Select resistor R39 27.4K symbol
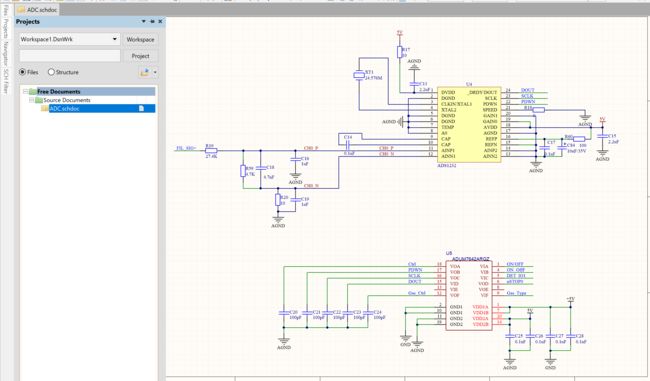The height and width of the screenshot is (381, 650). tap(211, 150)
